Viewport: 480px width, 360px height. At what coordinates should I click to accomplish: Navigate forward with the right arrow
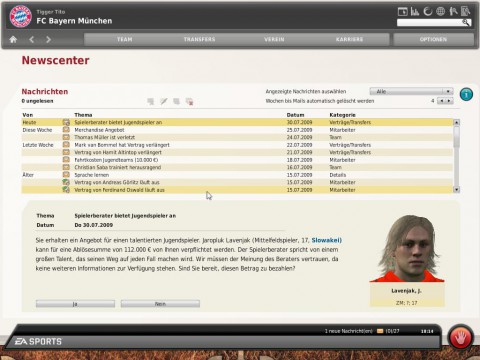(48, 39)
